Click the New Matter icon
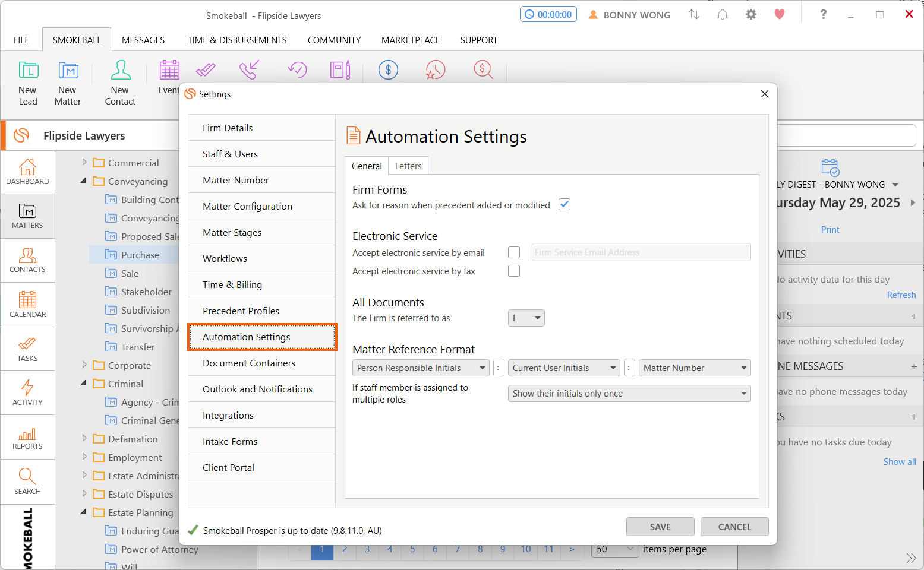Image resolution: width=924 pixels, height=570 pixels. tap(68, 71)
